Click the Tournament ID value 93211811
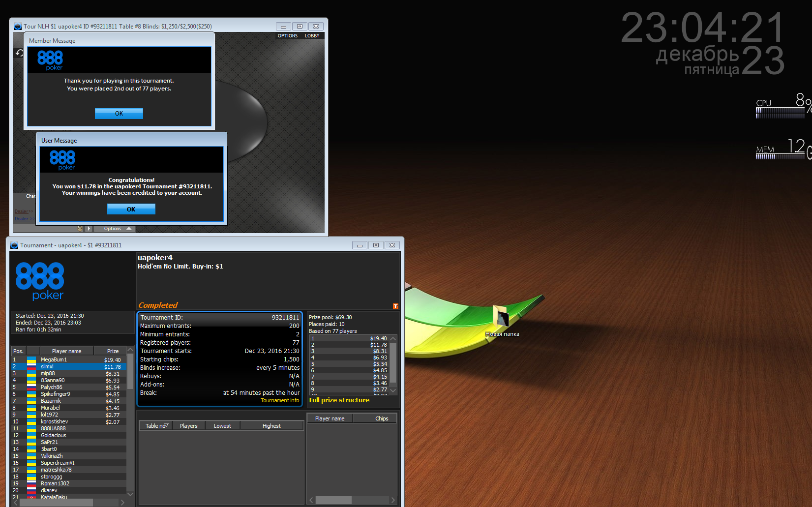Screen dimensions: 812x507 [285, 318]
